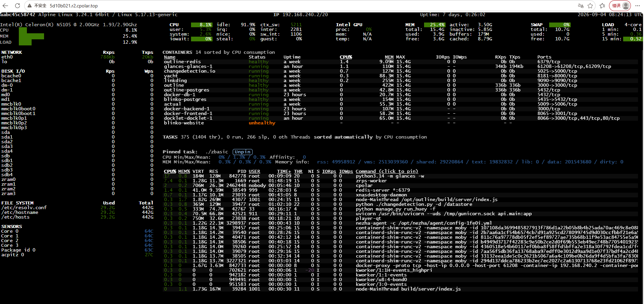The height and width of the screenshot is (304, 644).
Task: Select the linkding container name
Action: click(x=175, y=81)
